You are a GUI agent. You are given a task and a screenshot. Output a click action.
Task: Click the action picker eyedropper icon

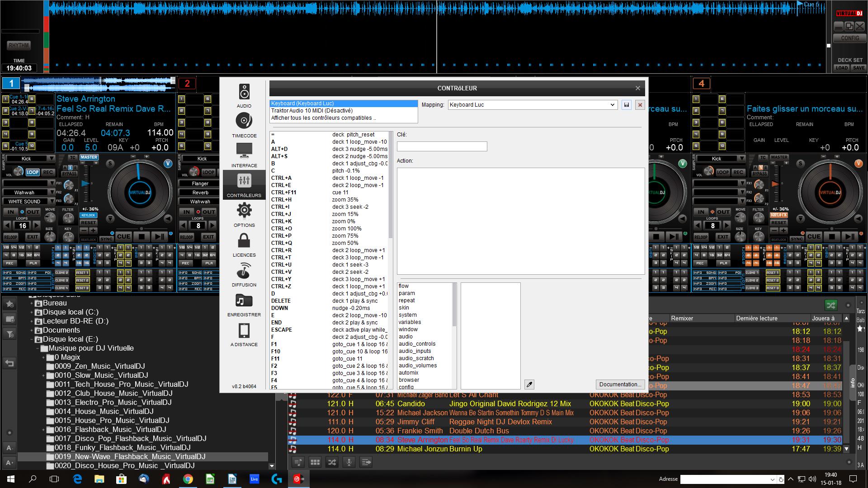coord(529,385)
